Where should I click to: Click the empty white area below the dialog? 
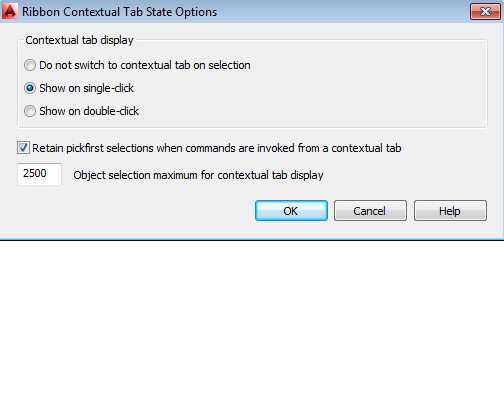click(x=252, y=323)
